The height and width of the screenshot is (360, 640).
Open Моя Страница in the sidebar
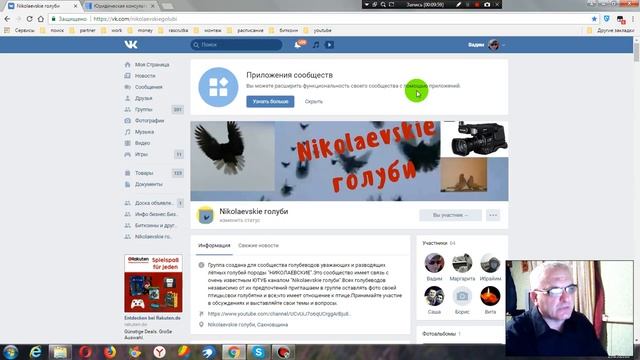tap(152, 64)
